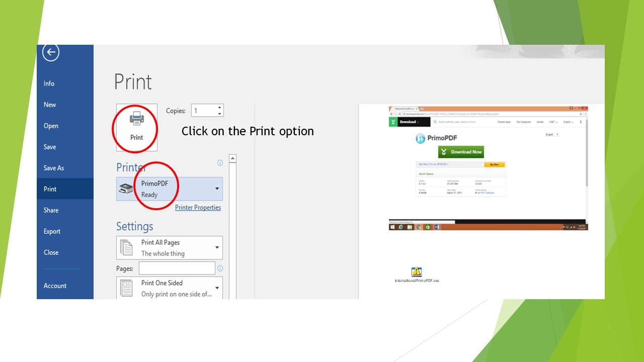Decrease copies with the down arrow
The width and height of the screenshot is (644, 362).
[x=220, y=114]
